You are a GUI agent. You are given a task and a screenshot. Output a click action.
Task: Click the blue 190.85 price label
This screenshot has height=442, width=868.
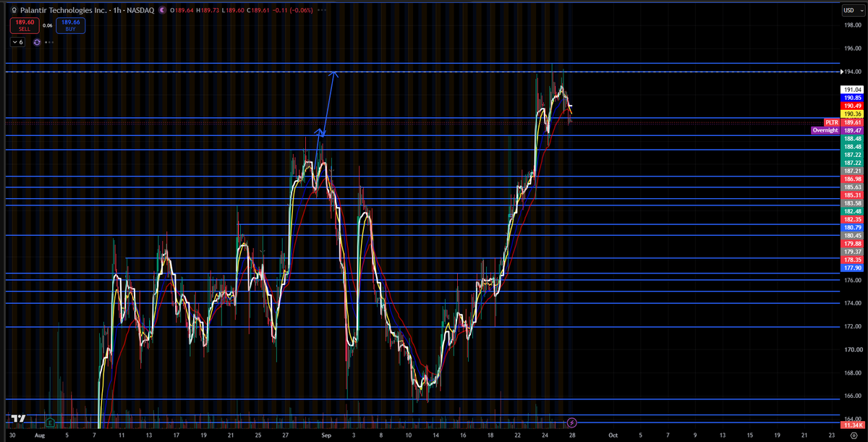(x=851, y=97)
